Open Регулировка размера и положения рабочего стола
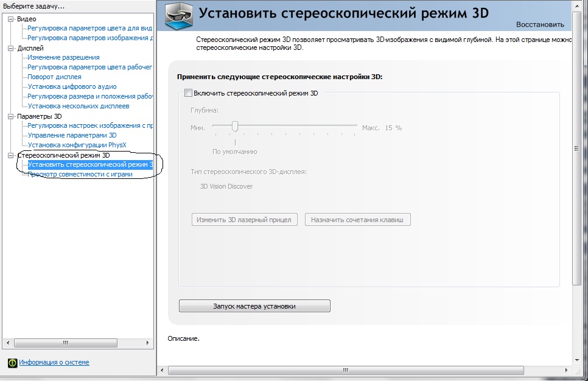 point(89,96)
